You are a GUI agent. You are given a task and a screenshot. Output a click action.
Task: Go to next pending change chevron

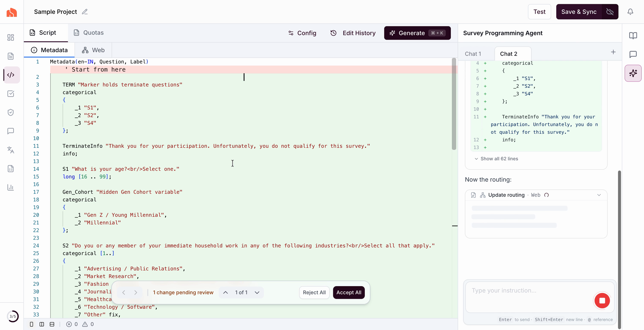point(257,293)
